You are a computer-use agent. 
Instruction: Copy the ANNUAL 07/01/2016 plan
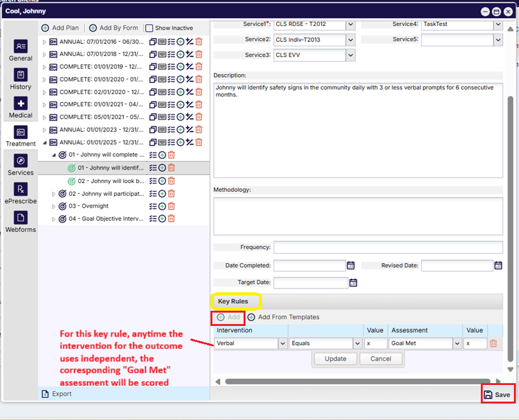(153, 42)
